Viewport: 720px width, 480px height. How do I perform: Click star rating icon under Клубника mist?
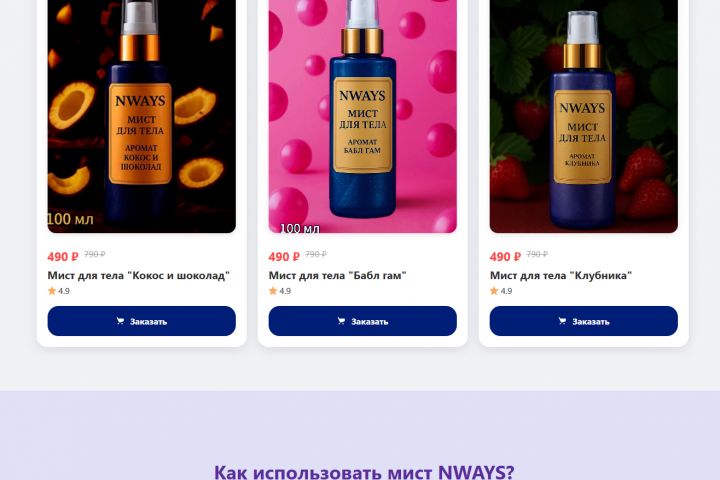point(494,291)
